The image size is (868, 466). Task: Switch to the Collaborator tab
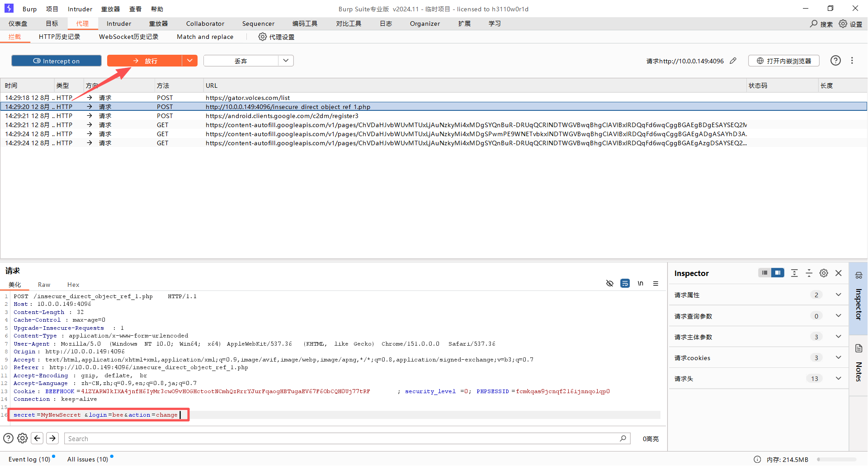[x=205, y=24]
